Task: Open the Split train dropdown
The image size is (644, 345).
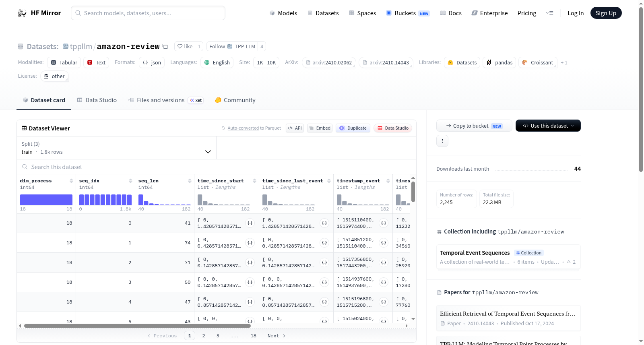Action: pyautogui.click(x=116, y=148)
